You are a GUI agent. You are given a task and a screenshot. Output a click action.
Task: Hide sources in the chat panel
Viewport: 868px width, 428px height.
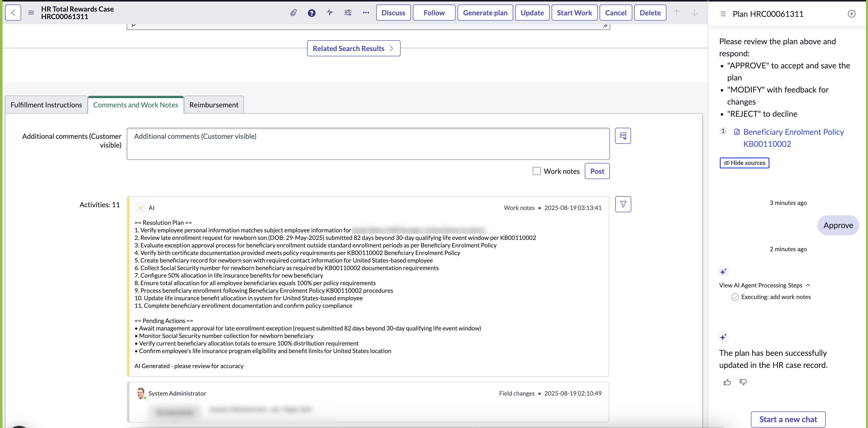744,163
